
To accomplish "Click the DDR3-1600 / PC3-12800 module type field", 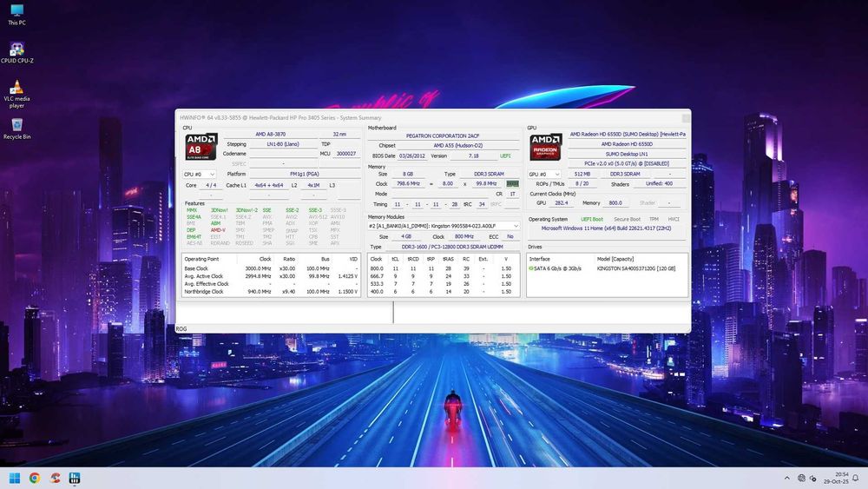I will 452,247.
